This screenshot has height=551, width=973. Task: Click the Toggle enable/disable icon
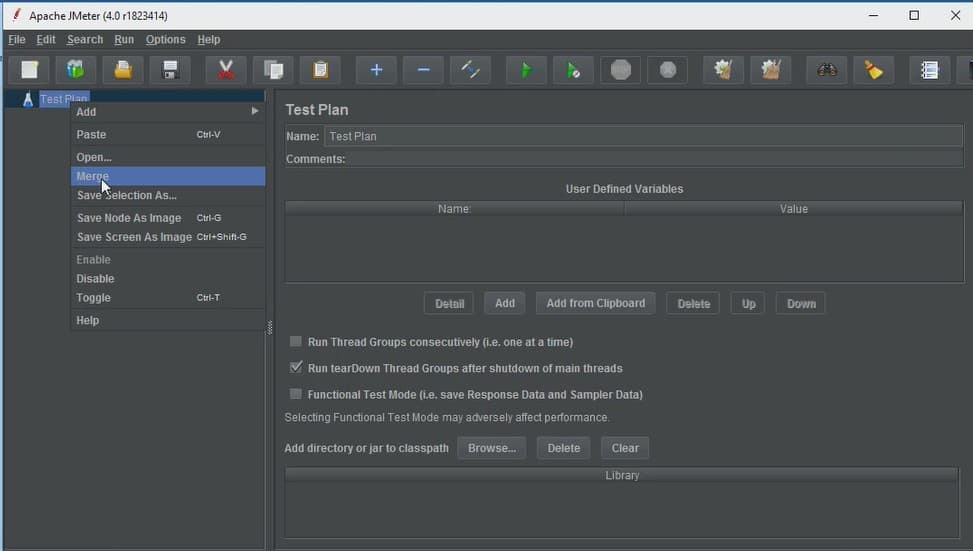(470, 69)
